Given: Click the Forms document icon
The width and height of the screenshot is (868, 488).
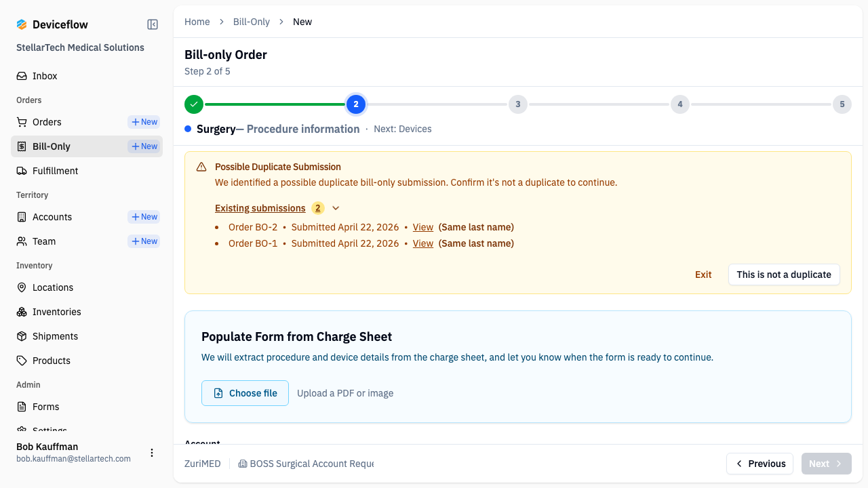Looking at the screenshot, I should point(22,407).
